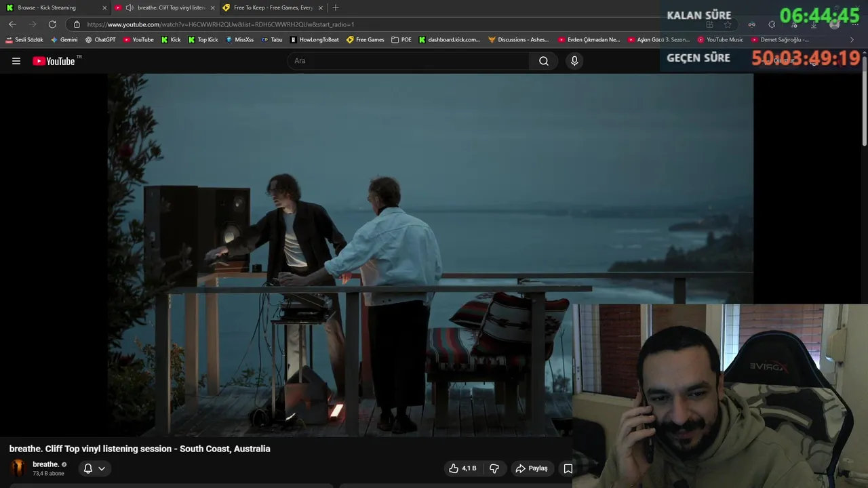This screenshot has width=868, height=488.
Task: Go back with the browser back arrow
Action: (x=12, y=24)
